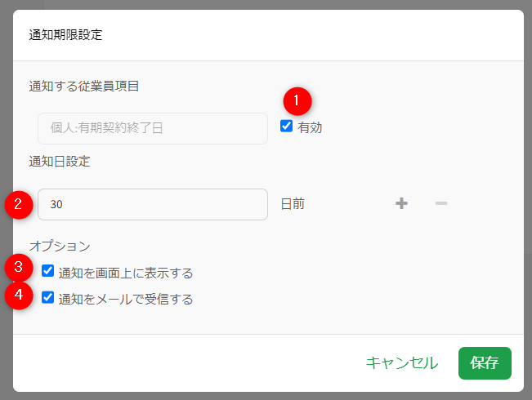Click the plus icon to add a notification day

click(x=401, y=203)
